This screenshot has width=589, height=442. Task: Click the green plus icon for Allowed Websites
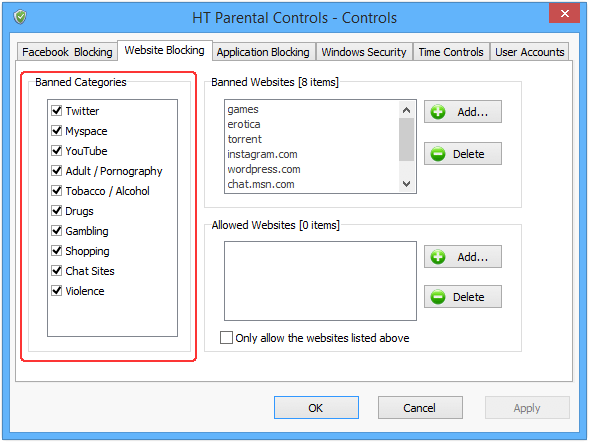pos(438,257)
